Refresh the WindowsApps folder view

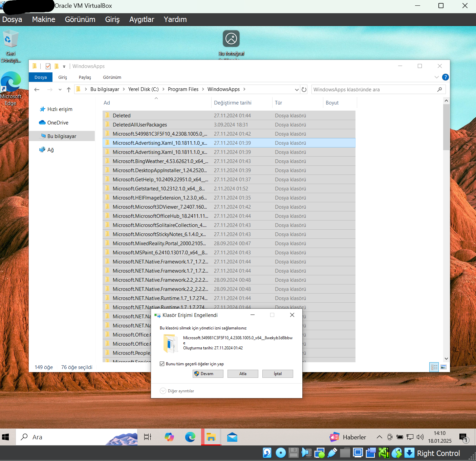(304, 90)
